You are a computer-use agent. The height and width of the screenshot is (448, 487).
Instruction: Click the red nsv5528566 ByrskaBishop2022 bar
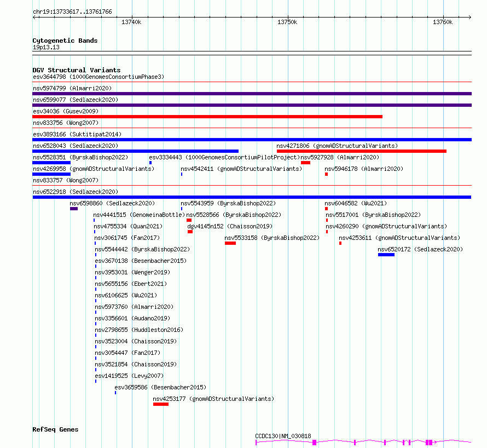coord(189,220)
